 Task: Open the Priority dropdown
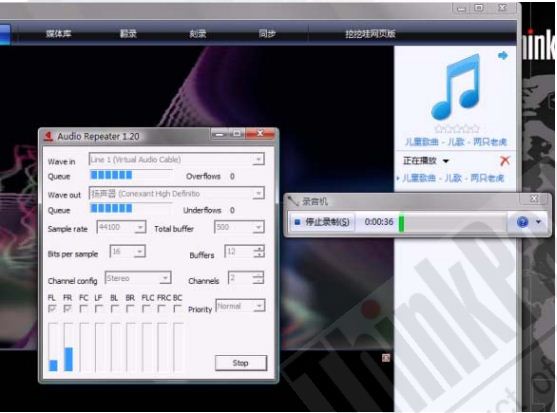pyautogui.click(x=259, y=306)
